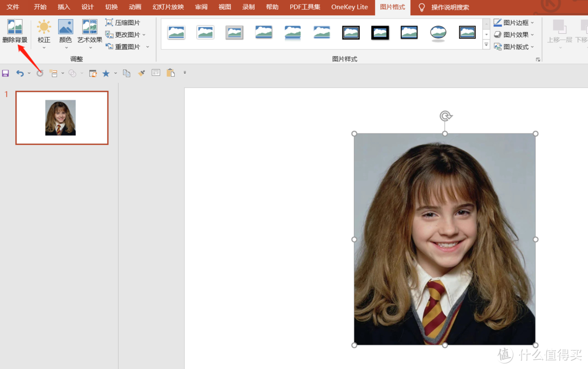Apply the second picture style with white frame
588x369 pixels.
(205, 33)
